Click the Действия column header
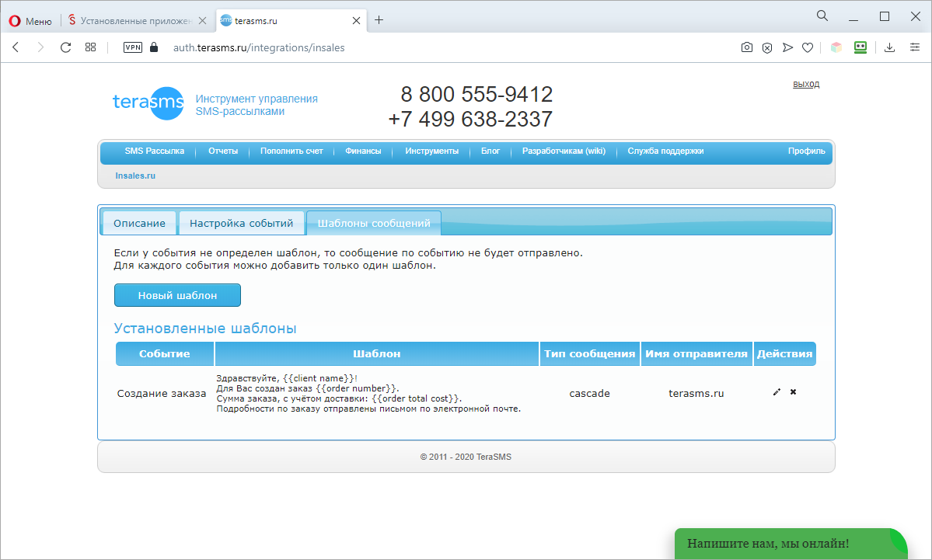The height and width of the screenshot is (560, 932). [784, 353]
